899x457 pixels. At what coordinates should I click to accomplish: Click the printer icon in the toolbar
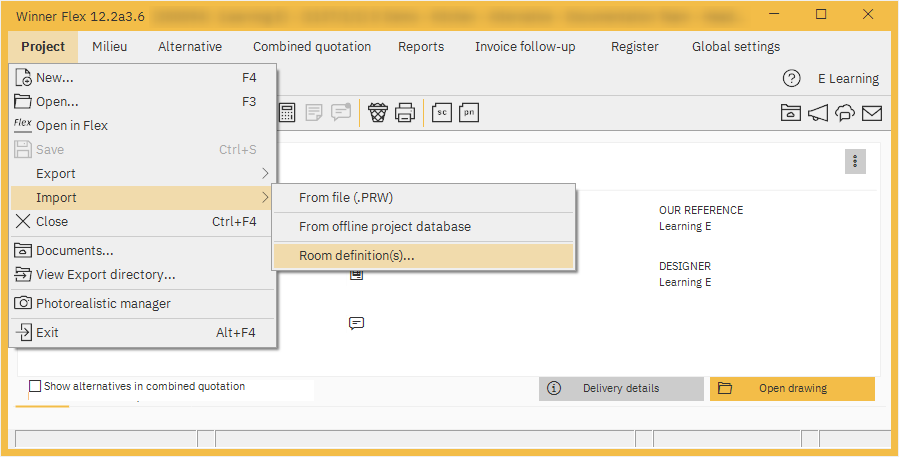[405, 113]
